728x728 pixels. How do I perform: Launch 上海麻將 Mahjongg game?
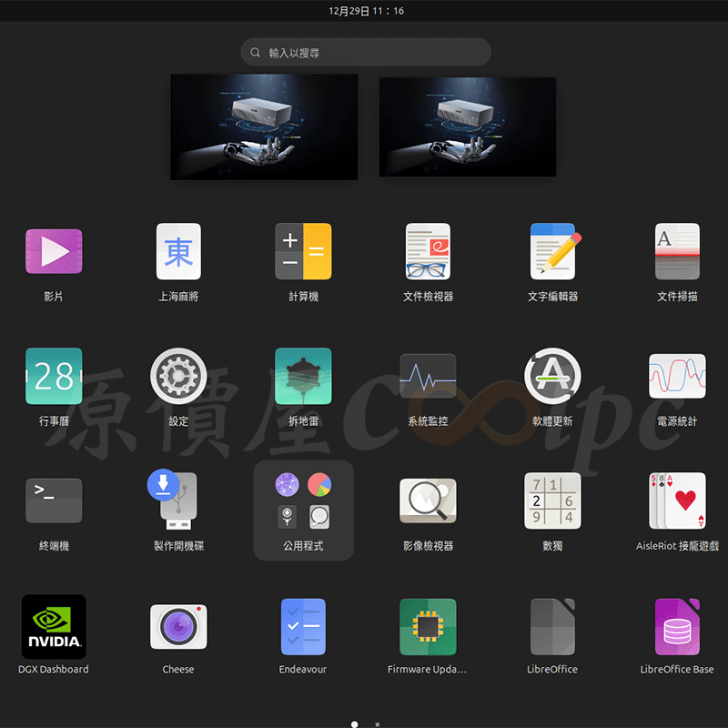click(x=178, y=252)
